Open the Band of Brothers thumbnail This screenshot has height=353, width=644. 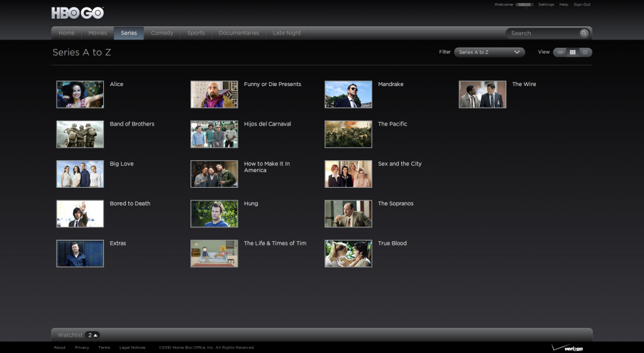pos(80,134)
